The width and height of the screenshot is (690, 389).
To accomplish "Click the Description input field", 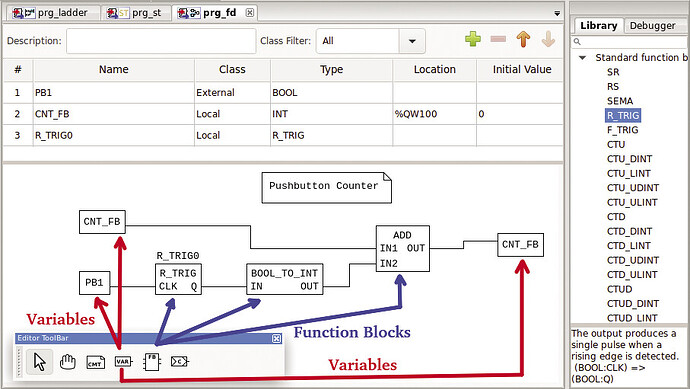I will [x=161, y=41].
